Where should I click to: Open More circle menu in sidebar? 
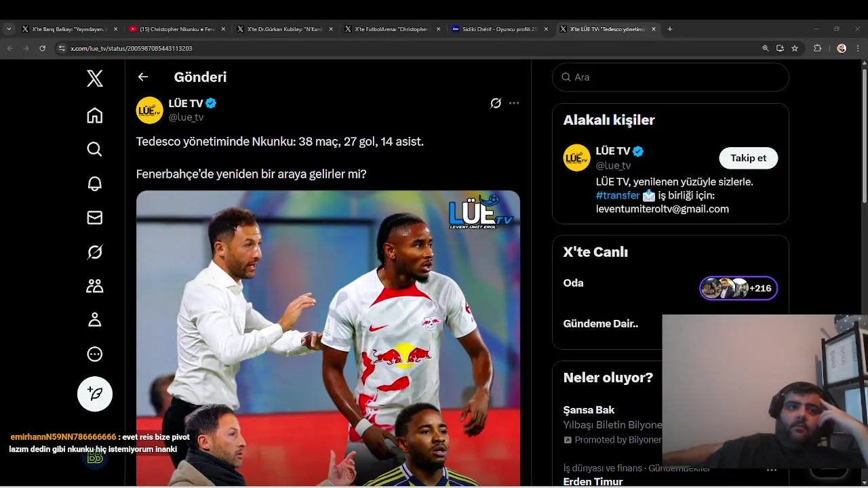coord(95,354)
